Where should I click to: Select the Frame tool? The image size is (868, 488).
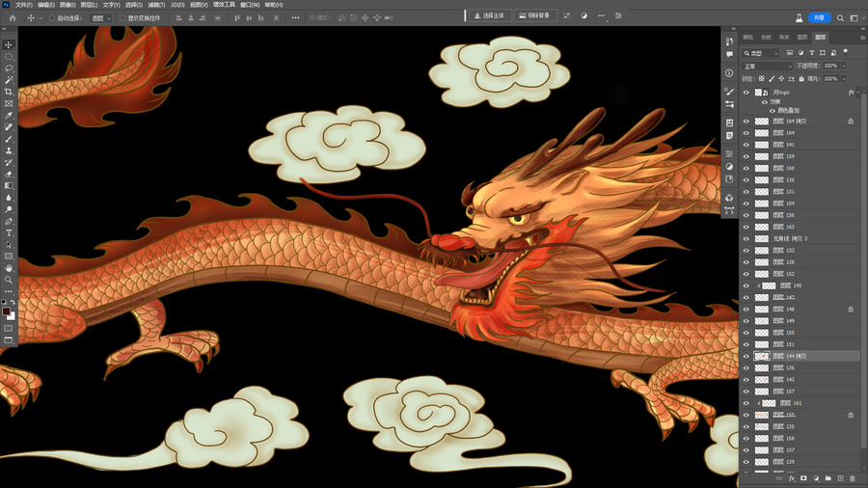pos(9,103)
